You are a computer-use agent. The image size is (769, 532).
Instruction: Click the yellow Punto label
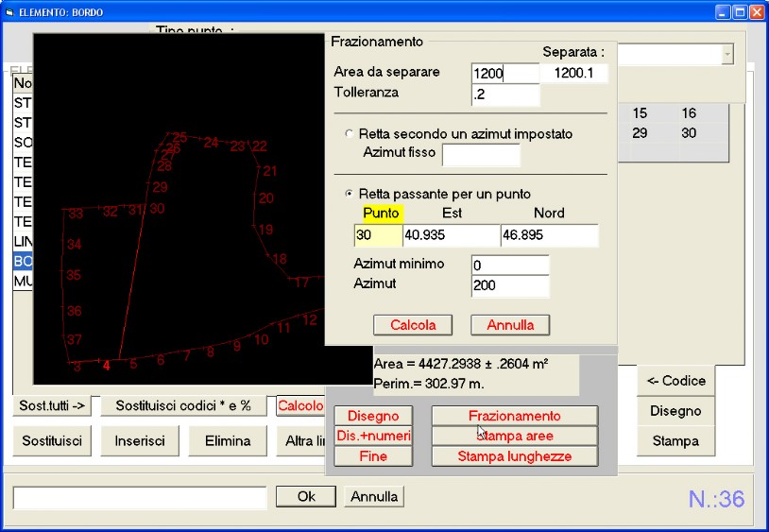(x=381, y=214)
